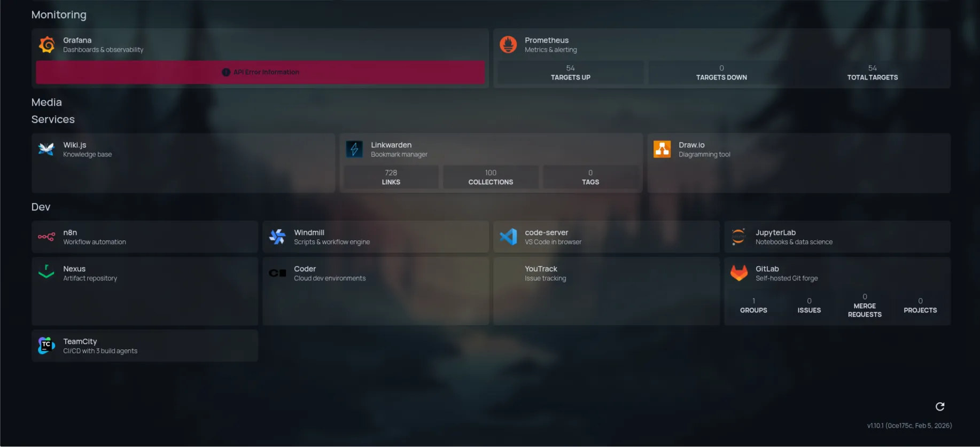Viewport: 980px width, 447px height.
Task: Click the GitLab 0 Issues stat
Action: pyautogui.click(x=809, y=305)
